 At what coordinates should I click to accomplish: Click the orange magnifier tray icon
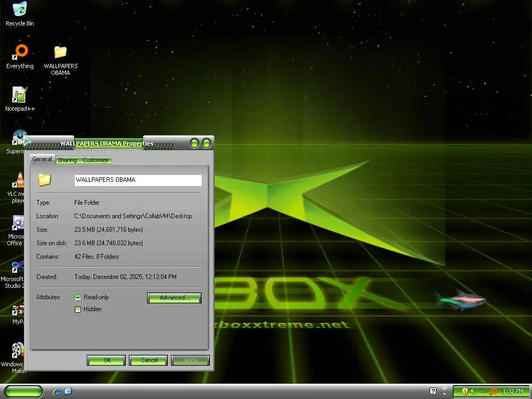(494, 392)
